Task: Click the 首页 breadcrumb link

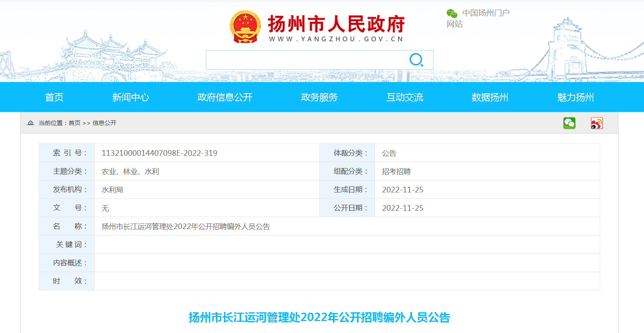Action: pos(75,123)
